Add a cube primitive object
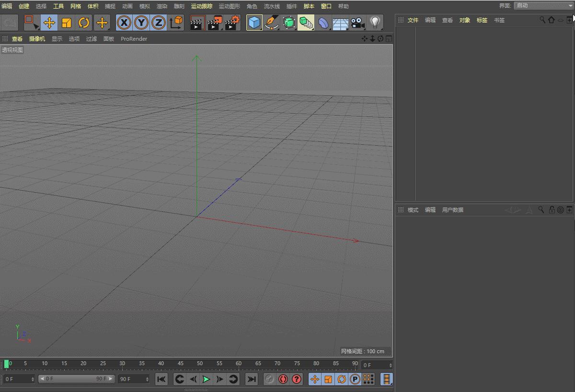Image resolution: width=575 pixels, height=392 pixels. [x=254, y=23]
